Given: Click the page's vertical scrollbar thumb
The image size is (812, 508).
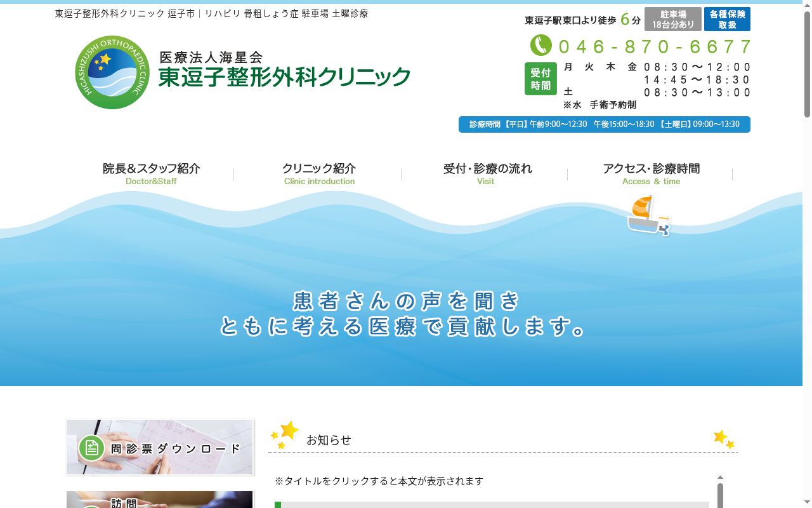Looking at the screenshot, I should click(807, 63).
